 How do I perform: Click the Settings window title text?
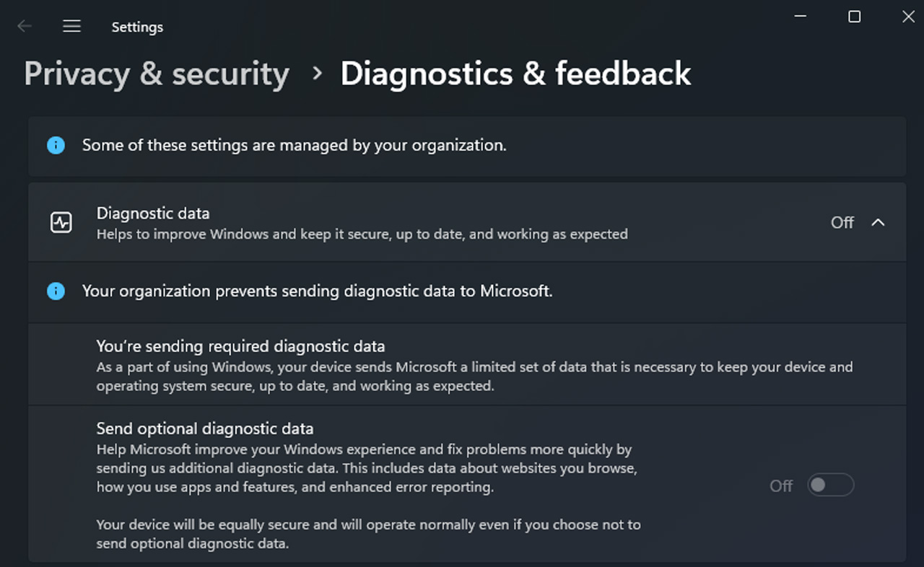tap(137, 27)
